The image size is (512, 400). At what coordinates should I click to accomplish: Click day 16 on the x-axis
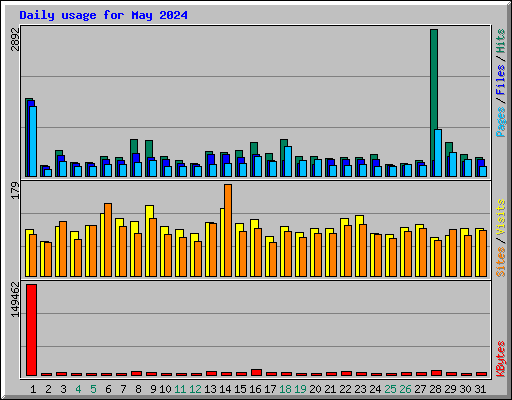click(x=255, y=389)
